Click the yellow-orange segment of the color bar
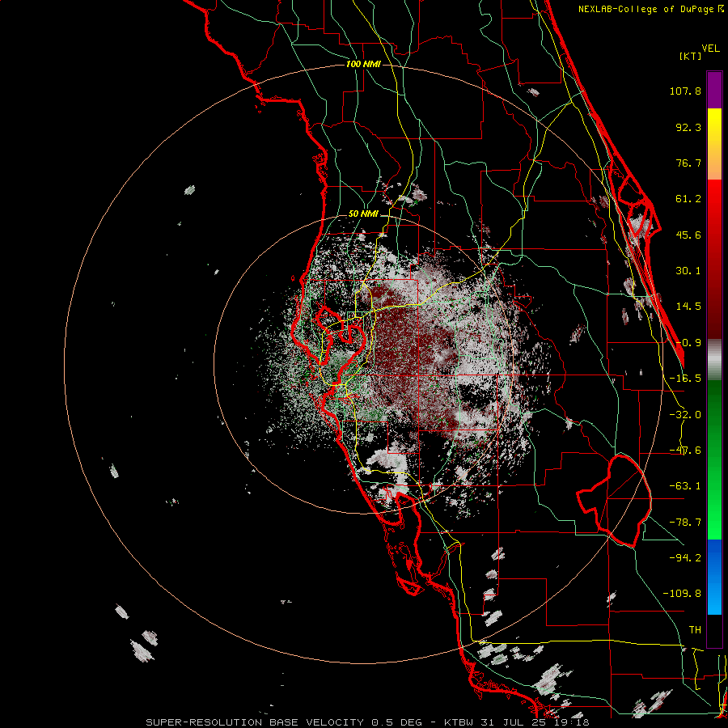The height and width of the screenshot is (728, 728). 714,144
